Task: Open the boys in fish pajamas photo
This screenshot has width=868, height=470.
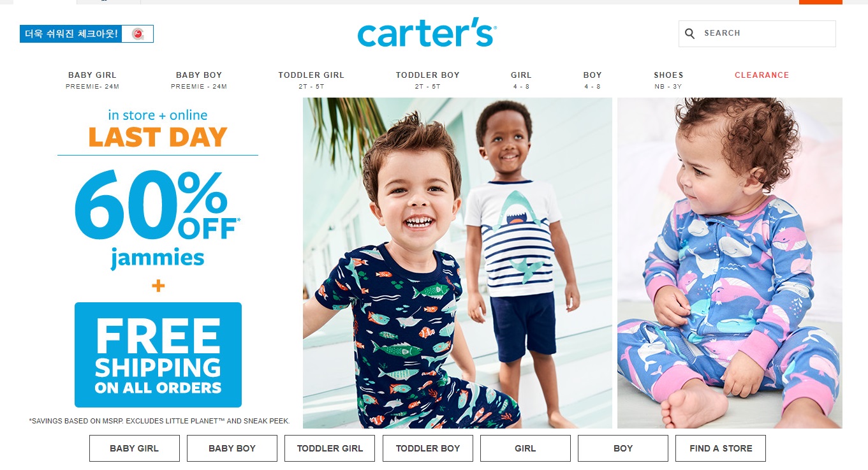Action: click(x=457, y=263)
